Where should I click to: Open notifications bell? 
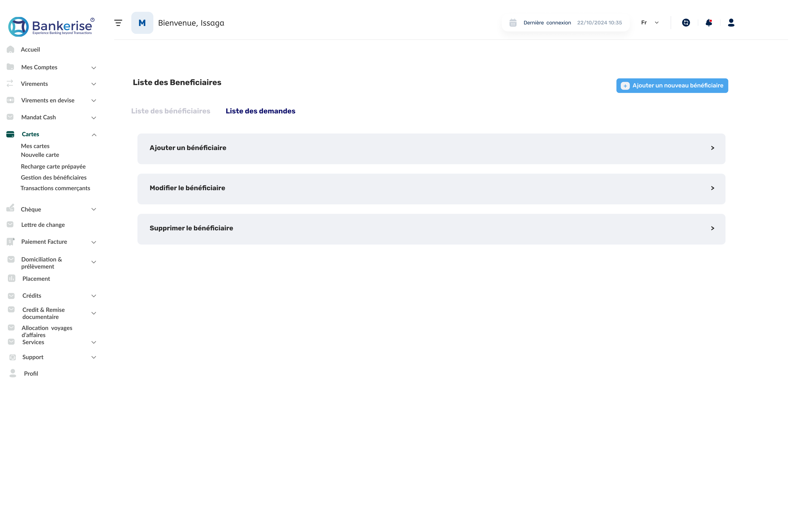709,23
